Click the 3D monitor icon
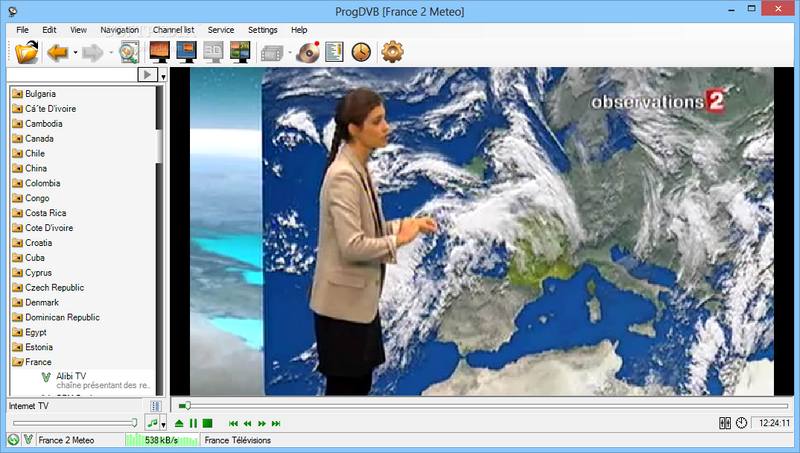Image resolution: width=800 pixels, height=453 pixels. [213, 52]
